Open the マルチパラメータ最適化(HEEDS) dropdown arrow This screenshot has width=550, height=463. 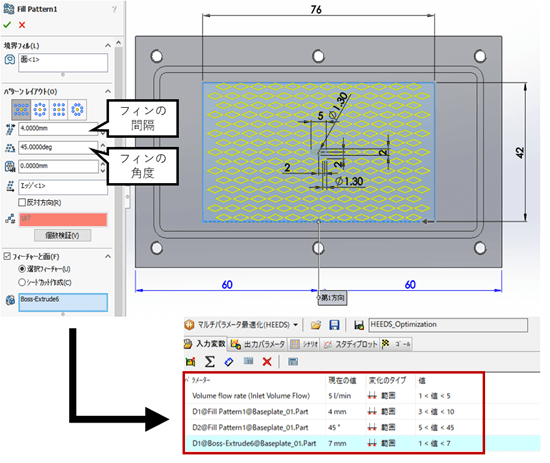pos(295,325)
